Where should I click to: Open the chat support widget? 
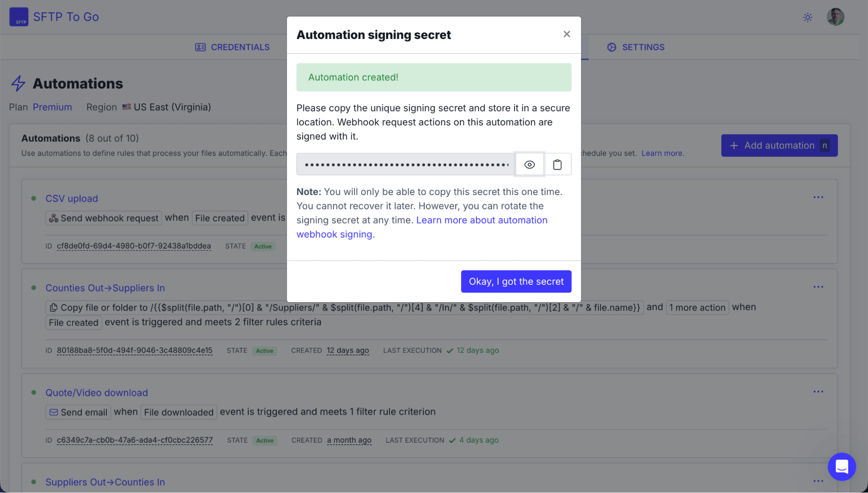pos(841,467)
